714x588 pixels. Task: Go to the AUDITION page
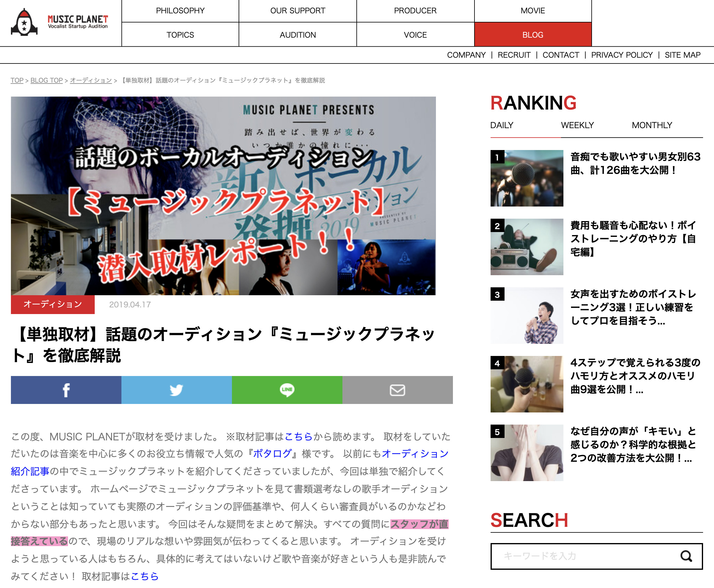(x=297, y=35)
